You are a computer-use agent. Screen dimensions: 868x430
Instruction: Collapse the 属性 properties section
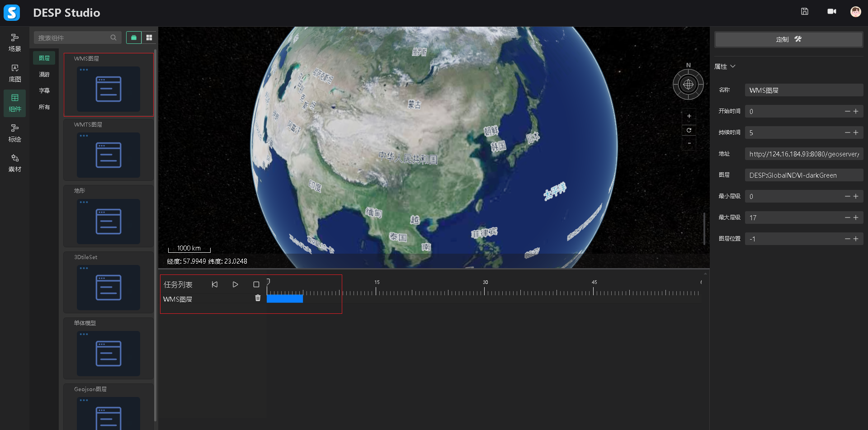732,66
